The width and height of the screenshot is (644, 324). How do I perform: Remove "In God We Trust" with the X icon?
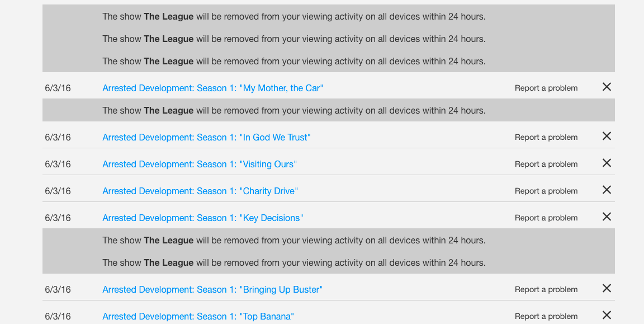(x=607, y=136)
